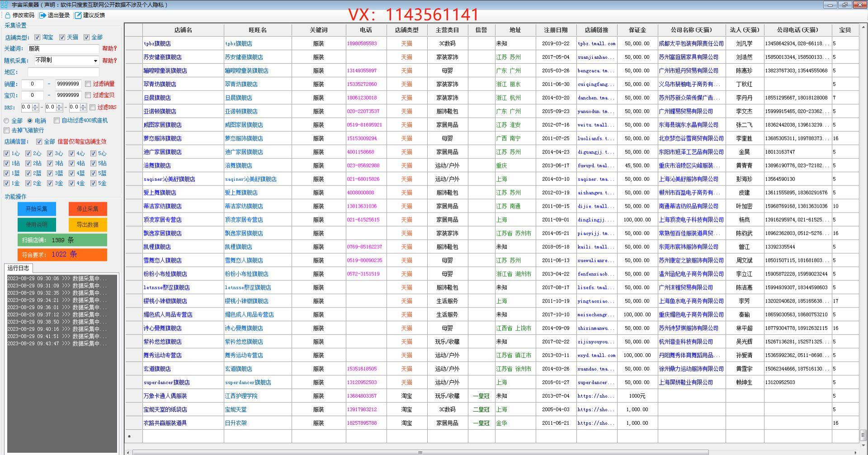Sort by the 旺旺名 column header
This screenshot has width=868, height=455.
coord(258,30)
